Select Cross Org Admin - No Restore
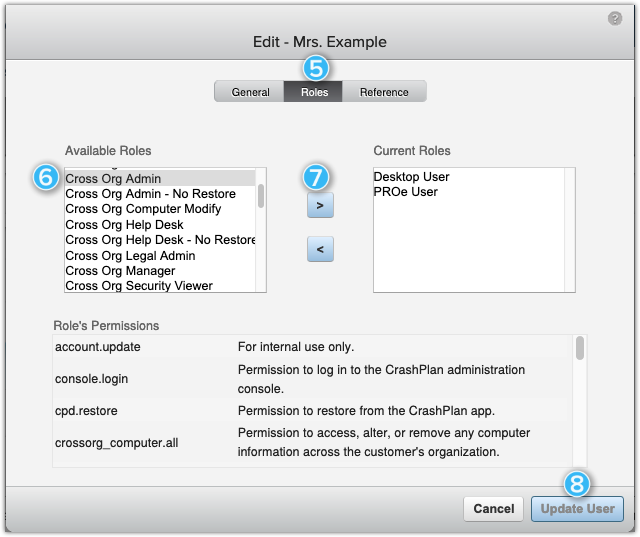Viewport: 640px width, 537px height. coord(160,193)
